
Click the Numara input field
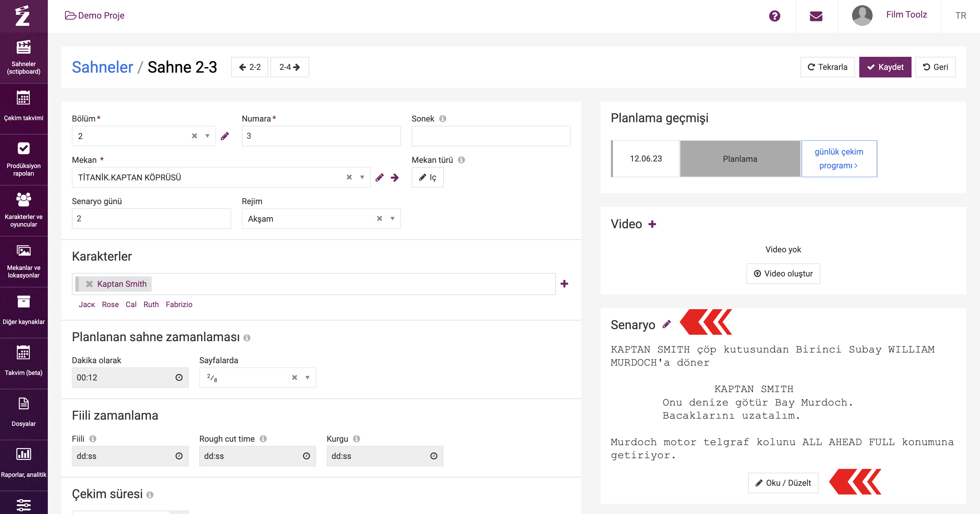pos(321,136)
